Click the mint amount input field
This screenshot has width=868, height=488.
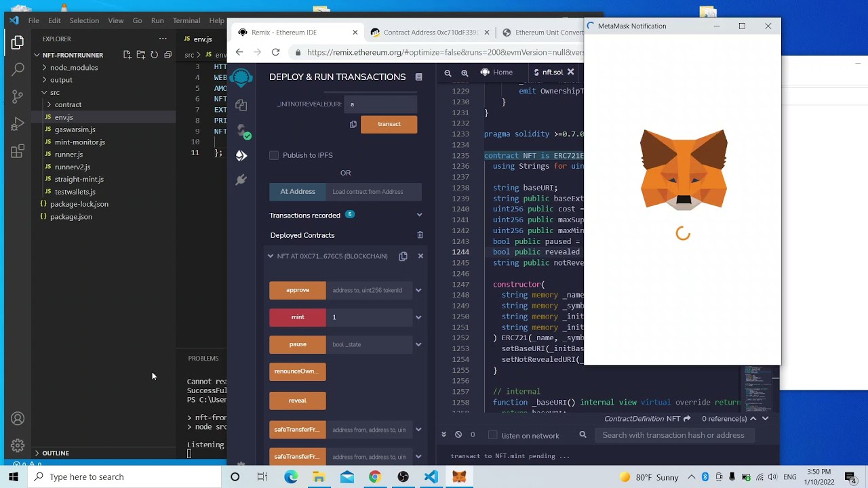coord(370,317)
